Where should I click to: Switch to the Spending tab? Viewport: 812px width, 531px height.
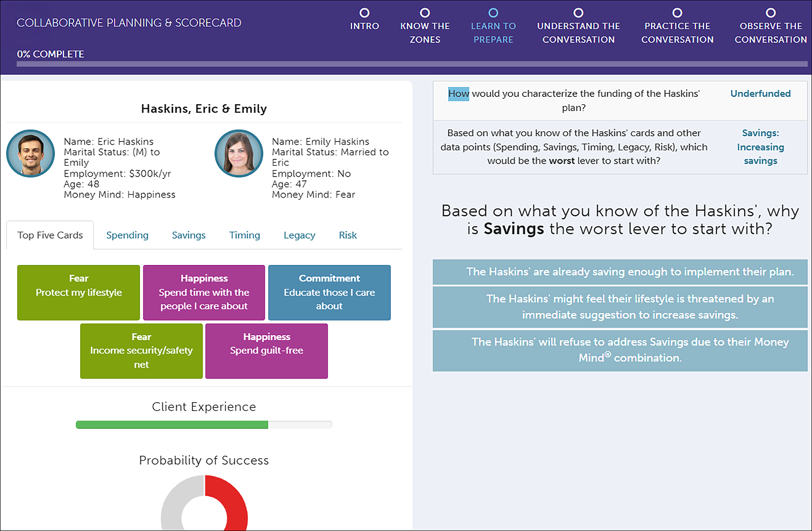tap(127, 236)
